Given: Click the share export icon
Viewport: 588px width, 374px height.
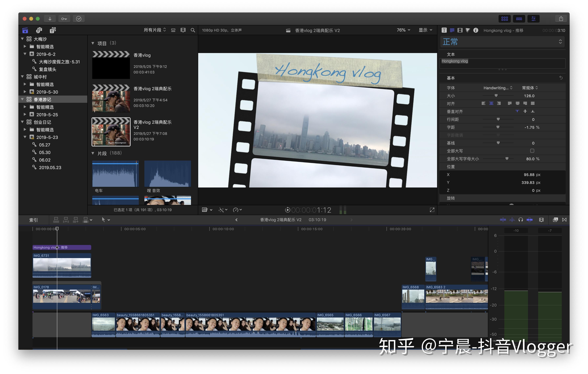Looking at the screenshot, I should tap(561, 19).
